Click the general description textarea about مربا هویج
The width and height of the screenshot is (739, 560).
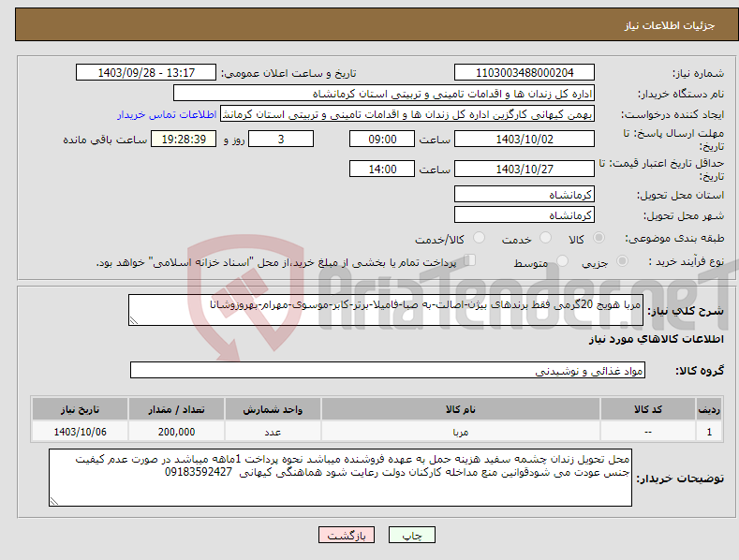[x=386, y=310]
